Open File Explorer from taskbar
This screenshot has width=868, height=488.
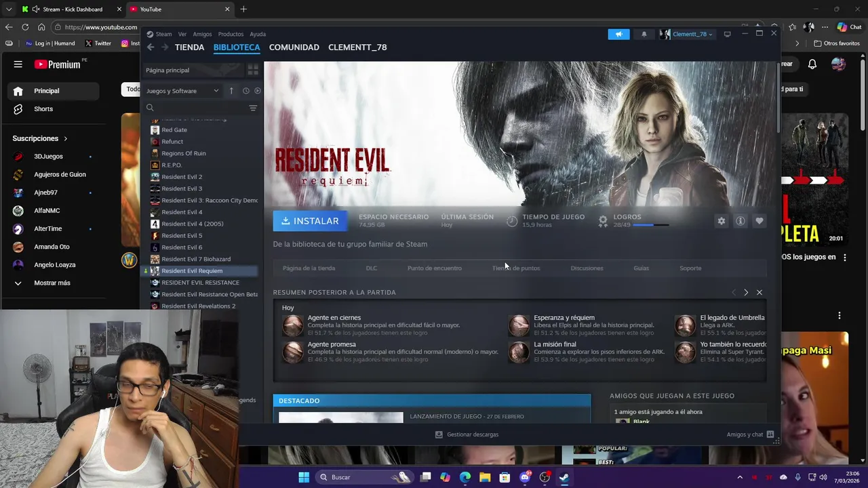click(485, 477)
